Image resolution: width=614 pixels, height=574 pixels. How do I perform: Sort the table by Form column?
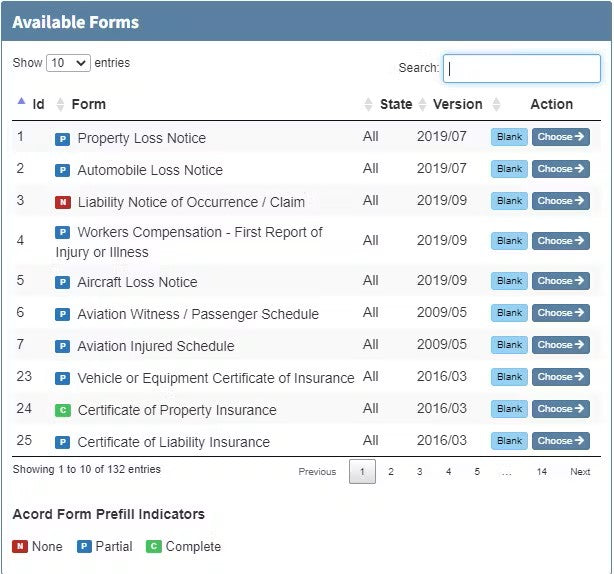pyautogui.click(x=88, y=104)
